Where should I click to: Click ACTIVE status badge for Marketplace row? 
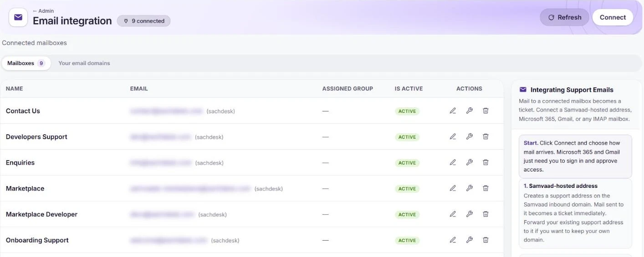pos(407,189)
